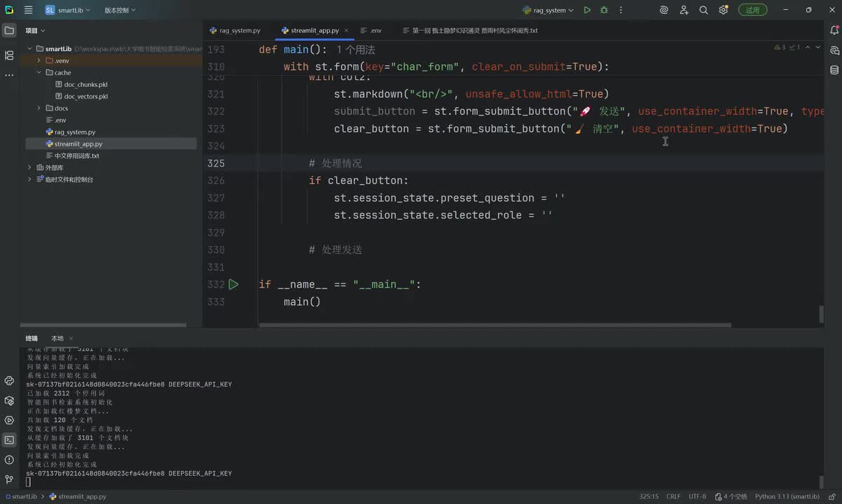Show more tool windows ellipsis
This screenshot has width=842, height=504.
pos(9,75)
